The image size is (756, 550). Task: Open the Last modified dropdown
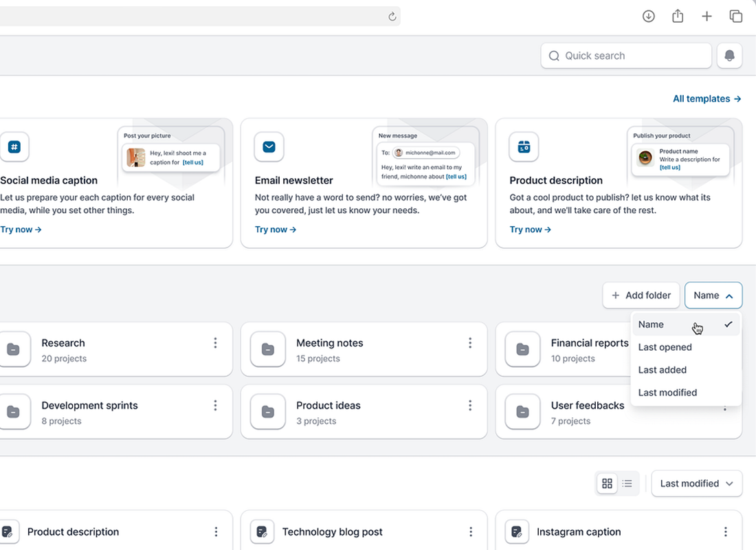[x=696, y=483]
